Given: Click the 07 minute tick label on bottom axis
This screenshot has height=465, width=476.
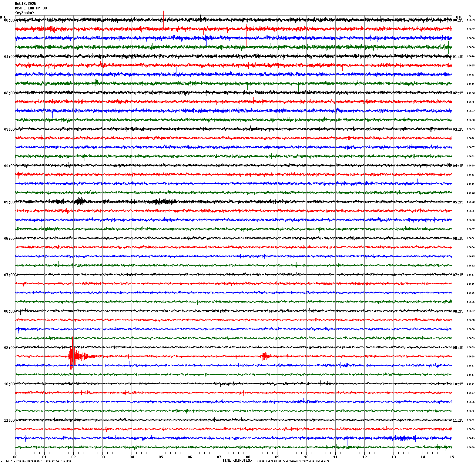Looking at the screenshot, I should [219, 457].
